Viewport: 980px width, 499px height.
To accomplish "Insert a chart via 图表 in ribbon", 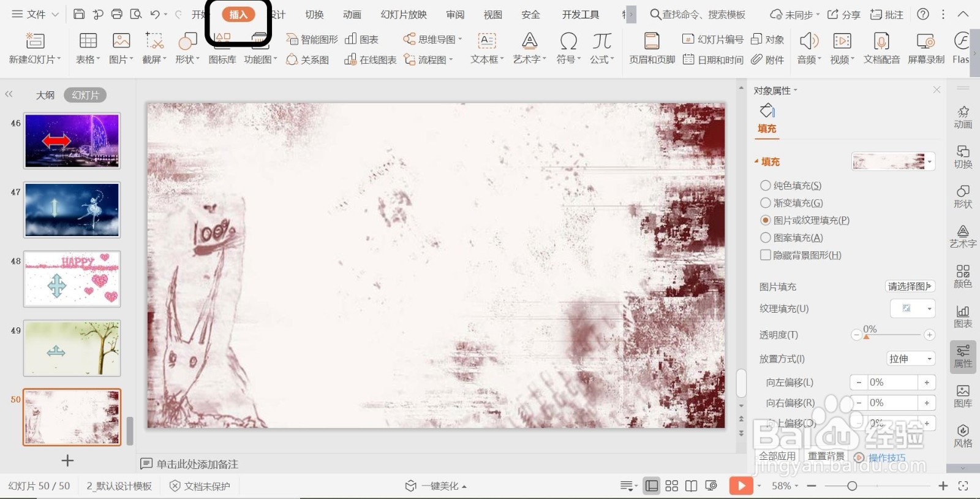I will [361, 39].
